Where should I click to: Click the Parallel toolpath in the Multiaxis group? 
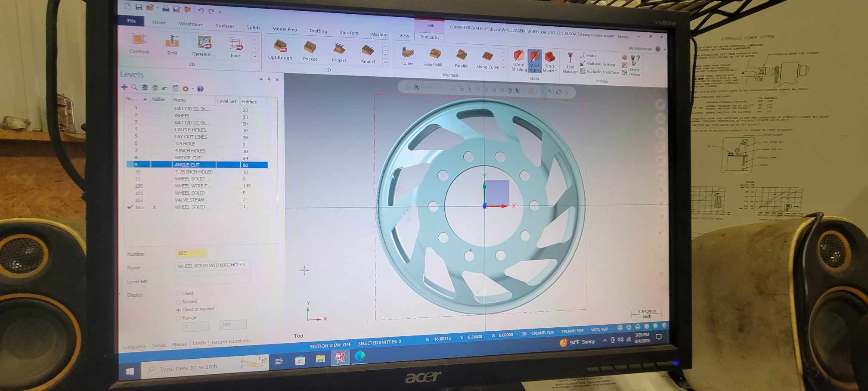click(462, 59)
